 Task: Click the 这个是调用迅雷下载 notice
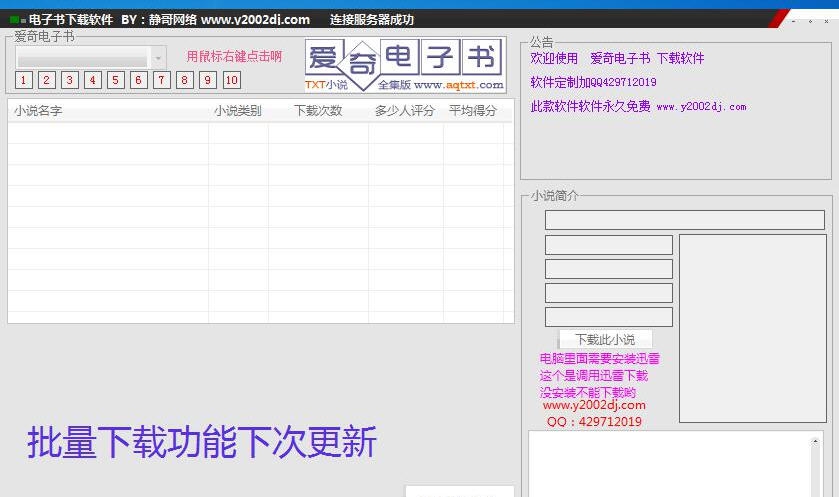[593, 376]
